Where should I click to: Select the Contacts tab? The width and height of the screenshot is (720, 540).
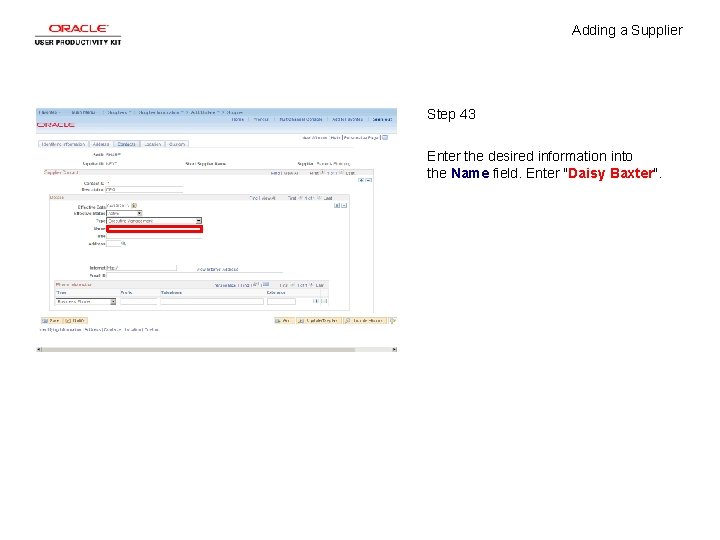pyautogui.click(x=126, y=144)
